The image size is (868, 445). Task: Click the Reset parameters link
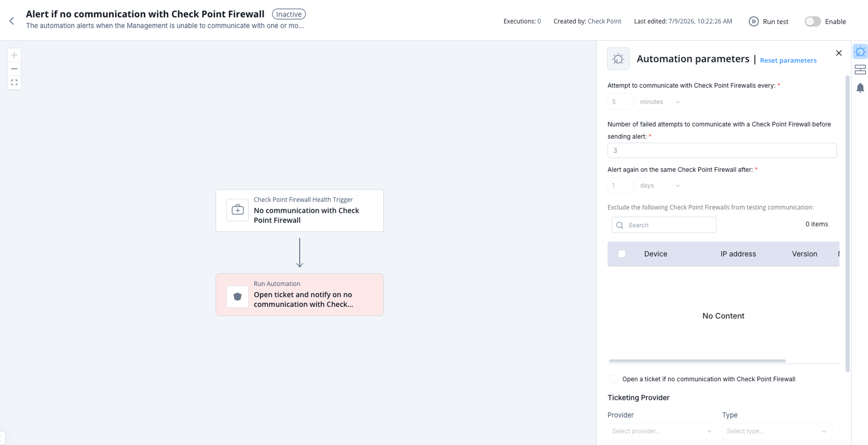point(788,60)
